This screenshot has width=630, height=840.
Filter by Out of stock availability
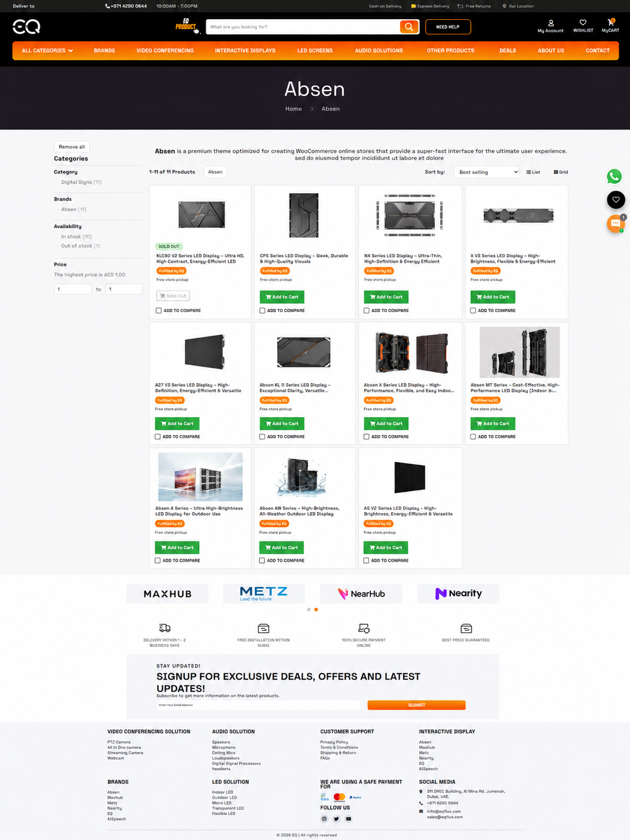click(81, 246)
